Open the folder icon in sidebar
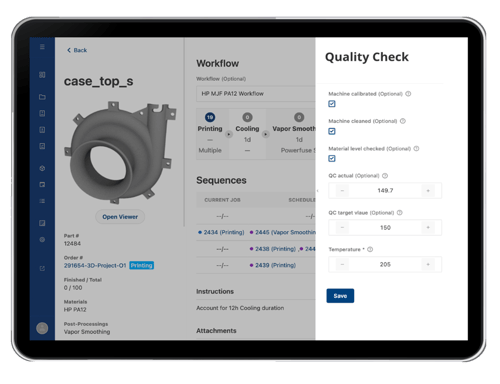 point(42,97)
